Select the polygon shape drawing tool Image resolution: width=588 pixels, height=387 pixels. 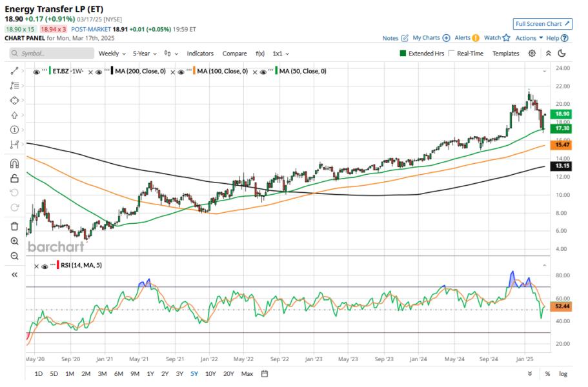coord(14,101)
